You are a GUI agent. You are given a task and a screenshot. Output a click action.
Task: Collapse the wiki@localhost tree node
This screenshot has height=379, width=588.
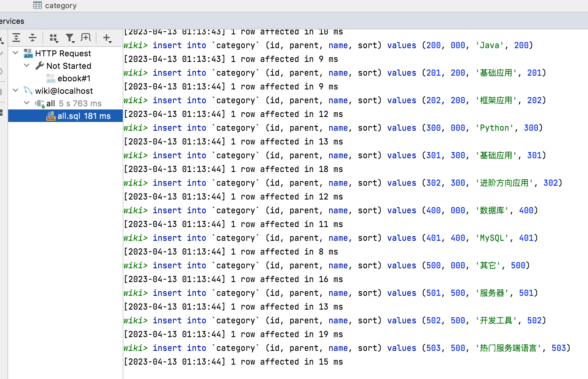pyautogui.click(x=15, y=90)
